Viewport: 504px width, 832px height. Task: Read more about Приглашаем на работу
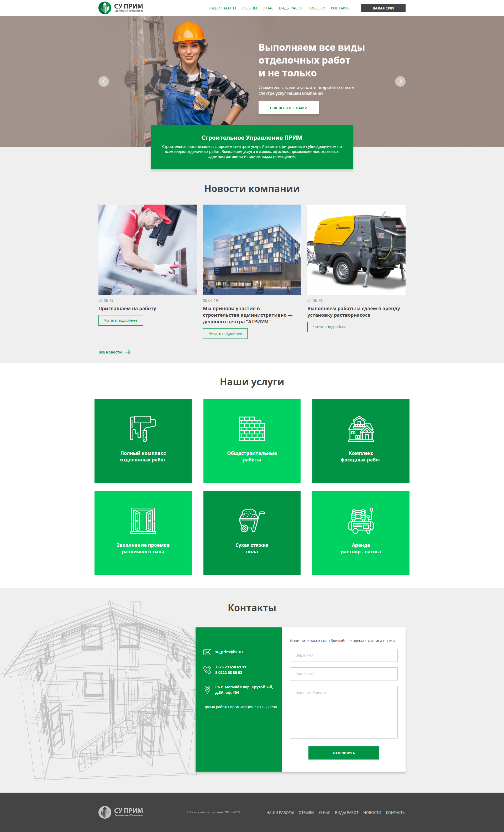121,320
